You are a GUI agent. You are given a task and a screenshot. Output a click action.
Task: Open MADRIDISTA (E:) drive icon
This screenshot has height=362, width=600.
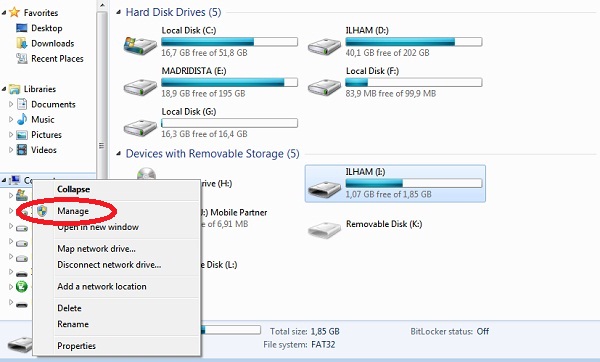tap(140, 87)
